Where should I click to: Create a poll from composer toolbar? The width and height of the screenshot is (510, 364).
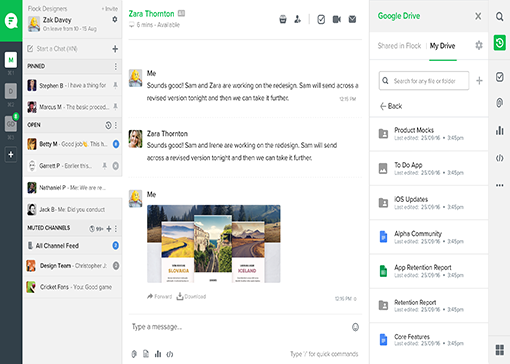tap(158, 354)
